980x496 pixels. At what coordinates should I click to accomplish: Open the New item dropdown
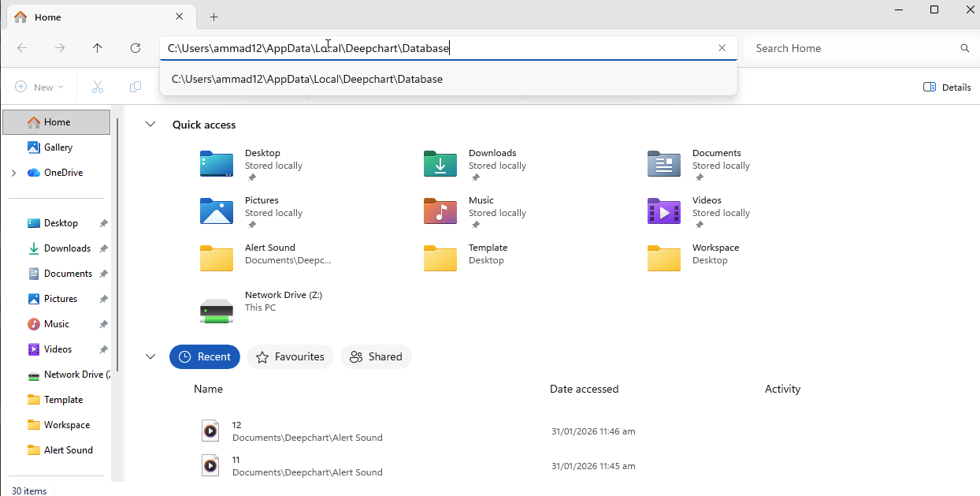[x=39, y=87]
